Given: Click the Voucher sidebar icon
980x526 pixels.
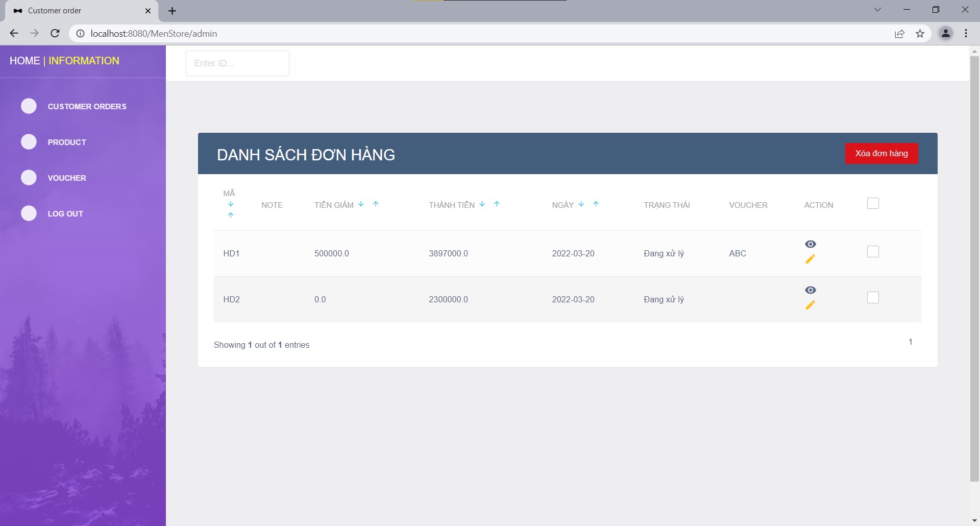Looking at the screenshot, I should (x=29, y=178).
